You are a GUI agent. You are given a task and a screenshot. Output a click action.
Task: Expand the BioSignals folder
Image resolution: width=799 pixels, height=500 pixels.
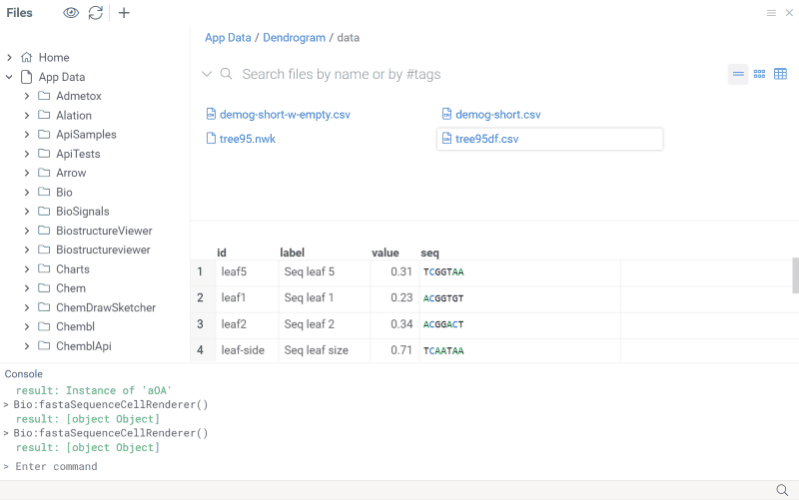click(x=26, y=212)
